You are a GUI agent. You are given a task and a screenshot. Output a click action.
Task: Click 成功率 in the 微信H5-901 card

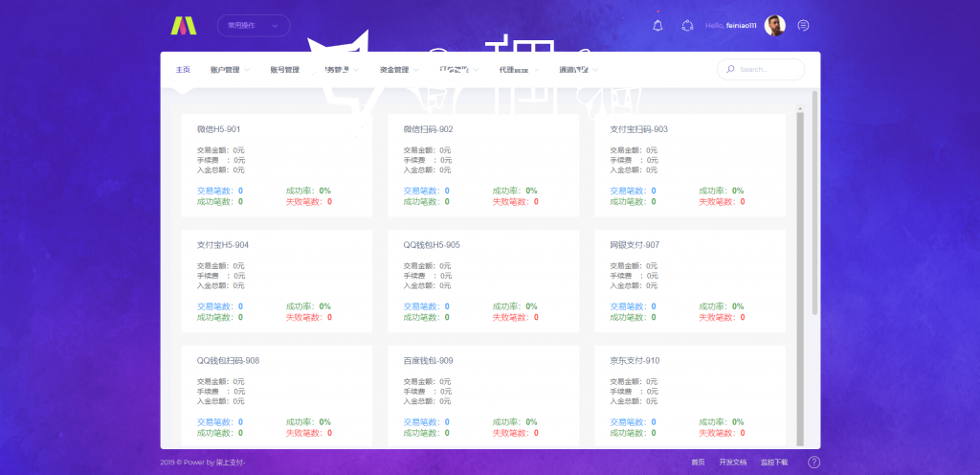click(x=308, y=191)
